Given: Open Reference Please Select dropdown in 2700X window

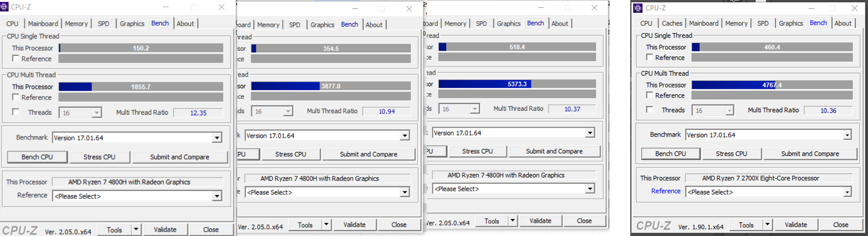Looking at the screenshot, I should [x=847, y=192].
